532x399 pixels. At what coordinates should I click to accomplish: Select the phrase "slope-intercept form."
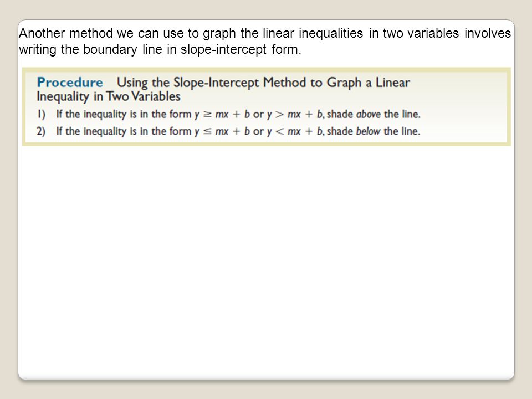(241, 49)
